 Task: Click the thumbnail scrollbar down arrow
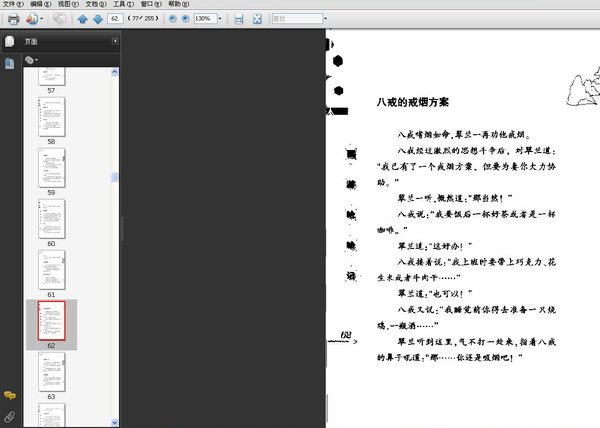tap(114, 423)
